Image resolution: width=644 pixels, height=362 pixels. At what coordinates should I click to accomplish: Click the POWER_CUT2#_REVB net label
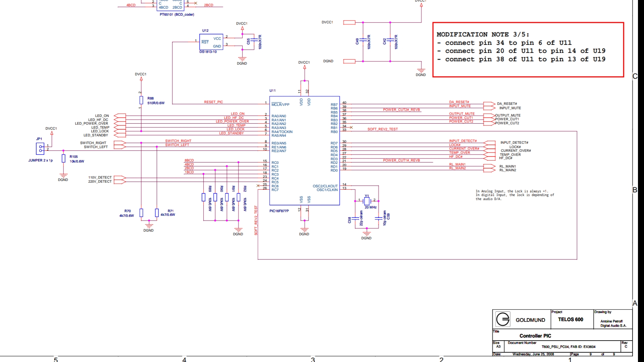[x=401, y=110]
